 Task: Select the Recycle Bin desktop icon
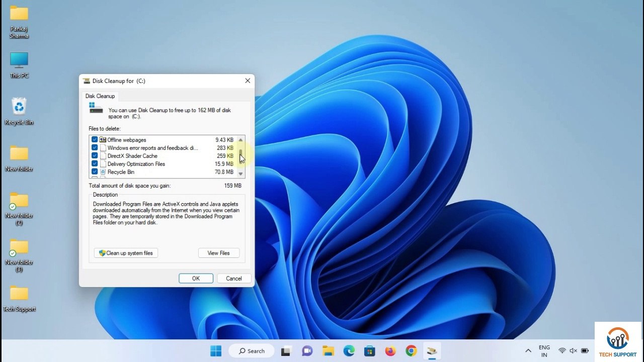pos(19,111)
